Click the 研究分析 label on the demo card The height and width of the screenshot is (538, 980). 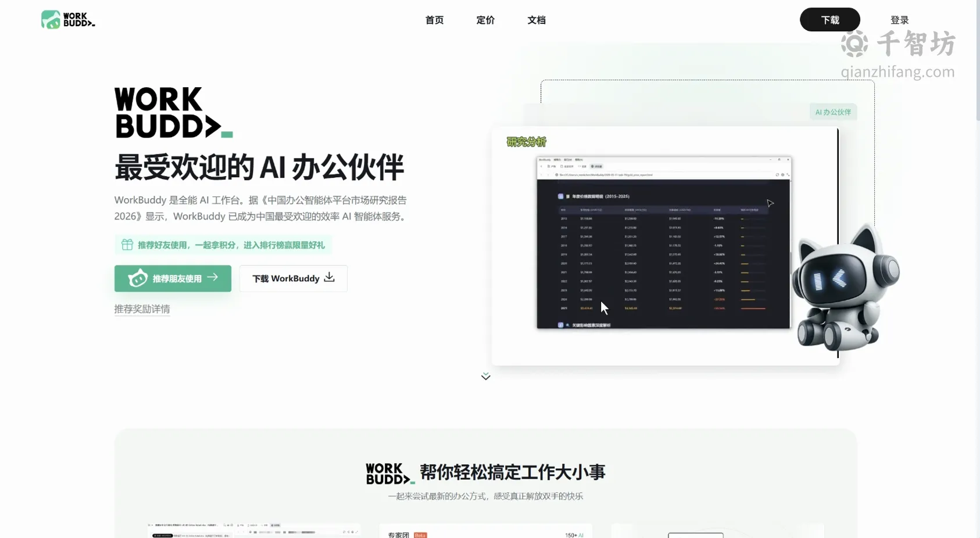click(526, 142)
